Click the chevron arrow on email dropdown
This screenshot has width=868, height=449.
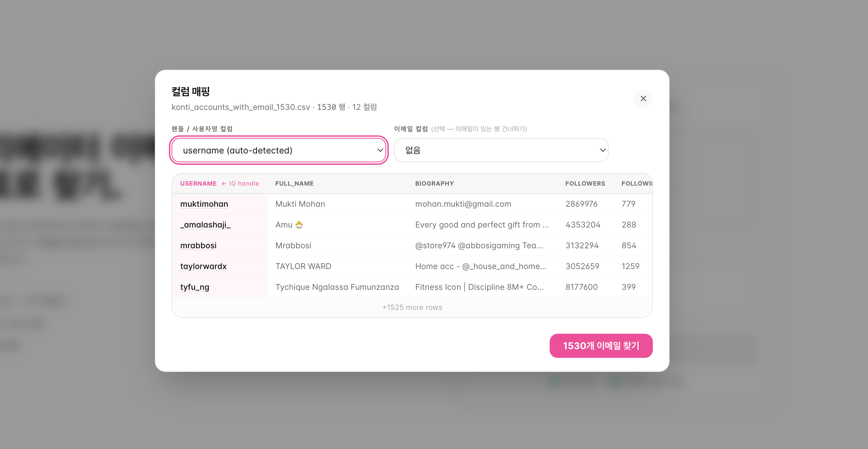(x=603, y=150)
